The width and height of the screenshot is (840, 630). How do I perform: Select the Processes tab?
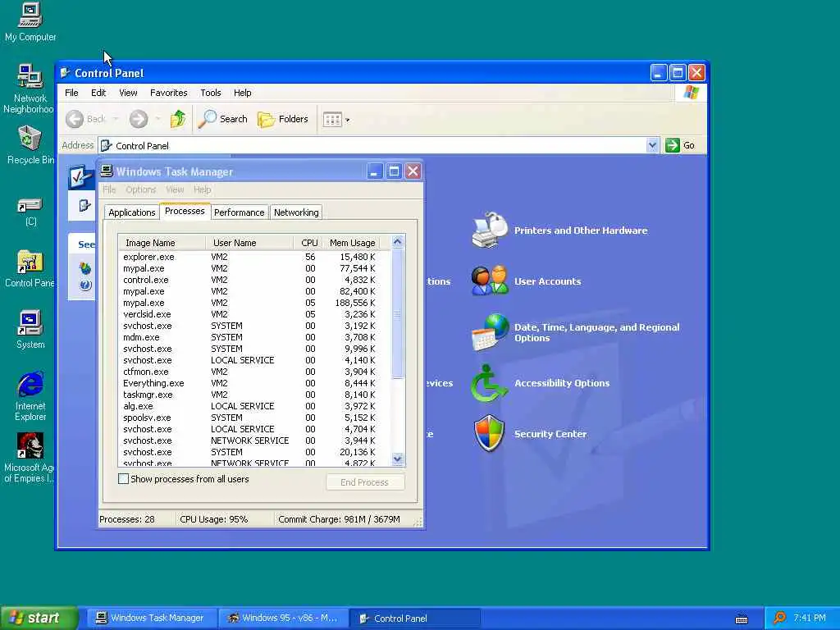(185, 211)
